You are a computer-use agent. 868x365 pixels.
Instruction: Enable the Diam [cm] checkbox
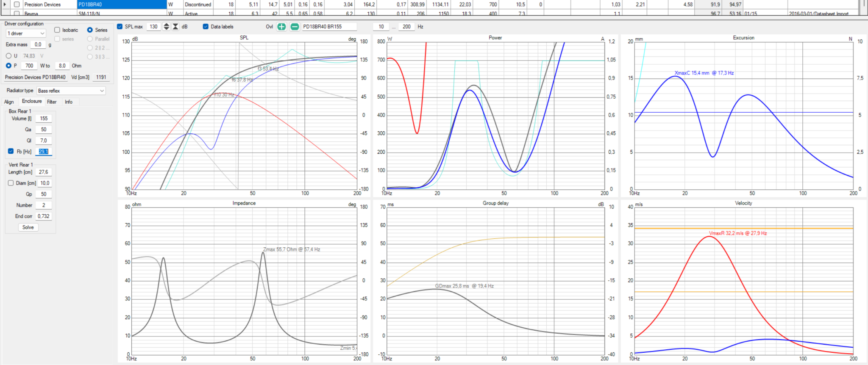(11, 183)
